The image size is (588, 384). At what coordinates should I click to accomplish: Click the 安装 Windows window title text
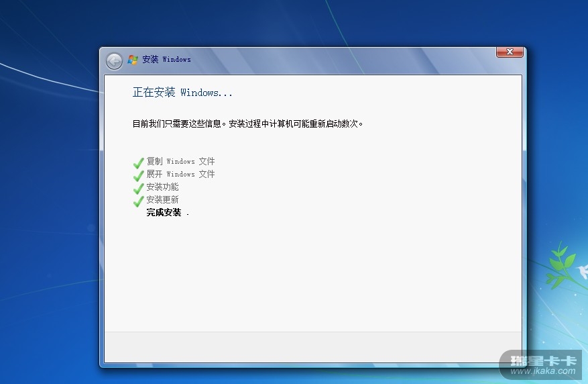click(x=166, y=59)
